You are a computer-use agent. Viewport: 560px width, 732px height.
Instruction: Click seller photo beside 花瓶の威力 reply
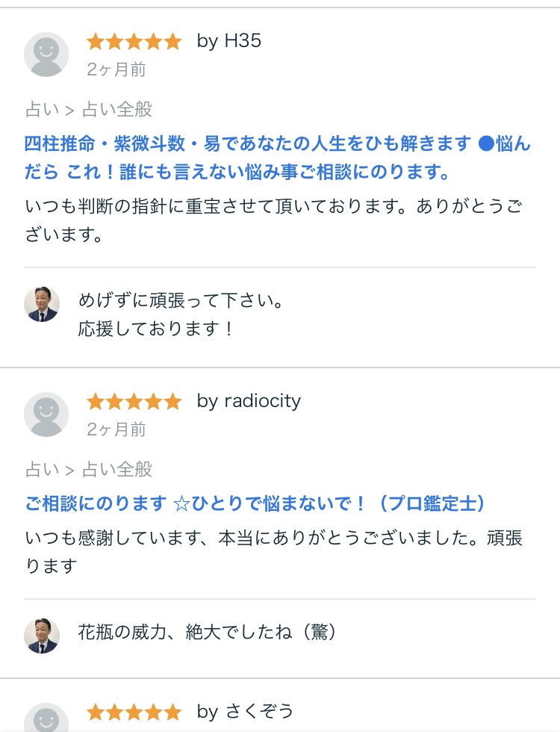[x=42, y=636]
